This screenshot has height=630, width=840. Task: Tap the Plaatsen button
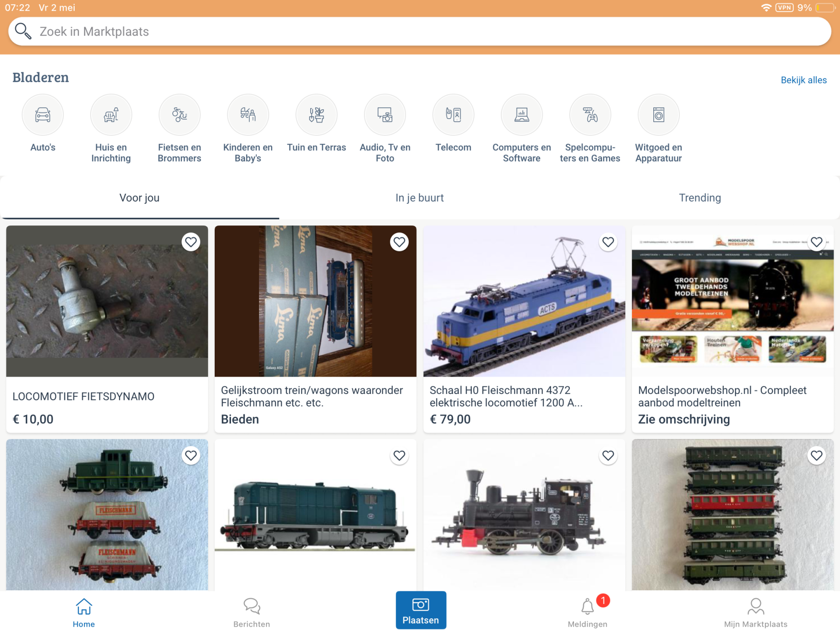(421, 610)
